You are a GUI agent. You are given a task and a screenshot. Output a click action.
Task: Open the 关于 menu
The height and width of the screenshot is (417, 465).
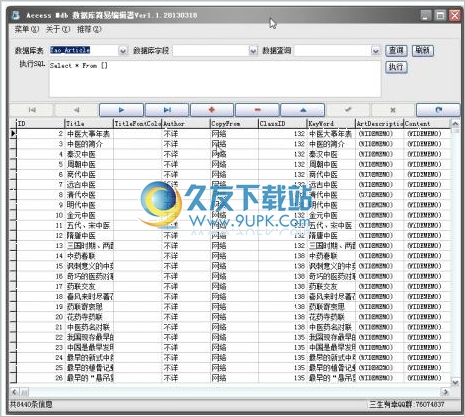58,29
